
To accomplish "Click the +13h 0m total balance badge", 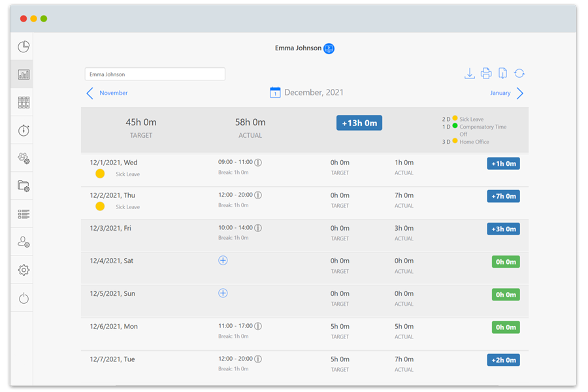I will [x=359, y=123].
